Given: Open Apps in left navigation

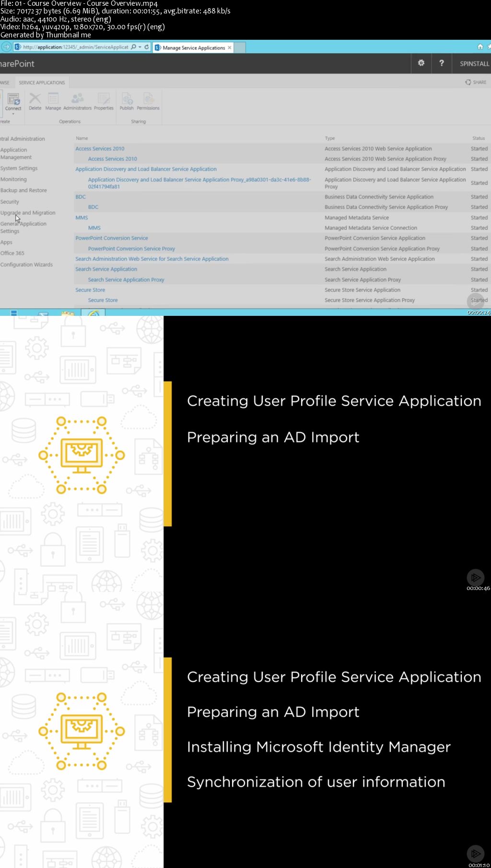Looking at the screenshot, I should (x=6, y=242).
